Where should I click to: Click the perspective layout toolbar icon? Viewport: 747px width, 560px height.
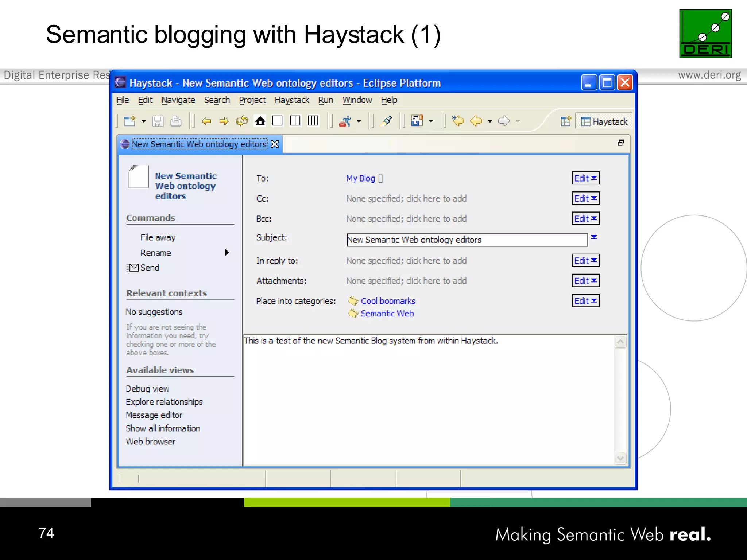point(417,121)
